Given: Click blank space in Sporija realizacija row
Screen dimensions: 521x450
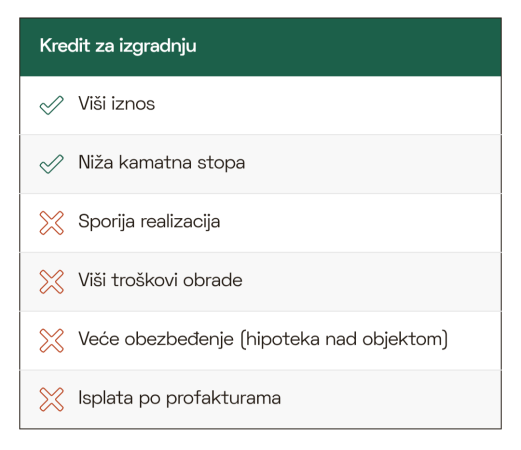Looking at the screenshot, I should tap(360, 223).
